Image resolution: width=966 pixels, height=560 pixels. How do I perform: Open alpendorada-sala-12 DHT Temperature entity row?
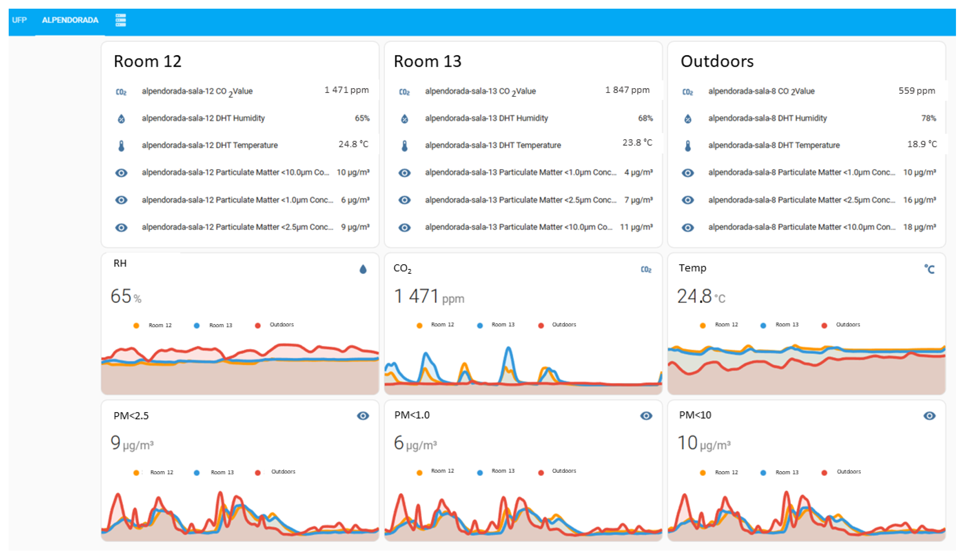click(x=210, y=145)
